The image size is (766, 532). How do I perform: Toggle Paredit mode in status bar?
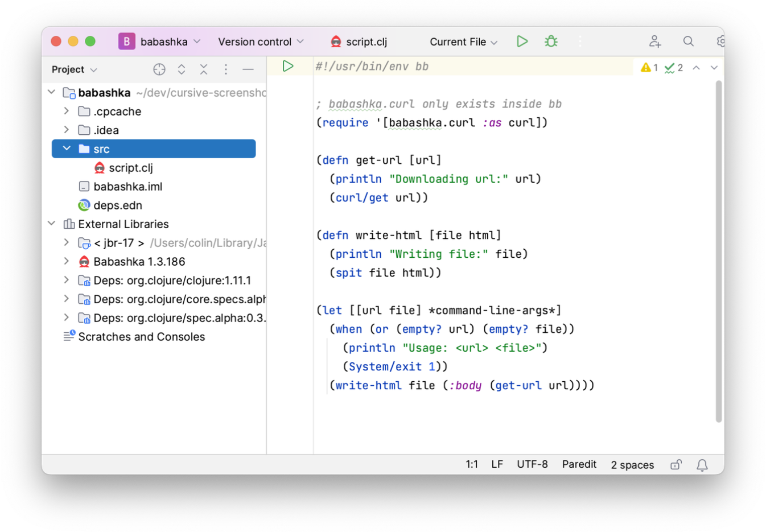click(579, 464)
